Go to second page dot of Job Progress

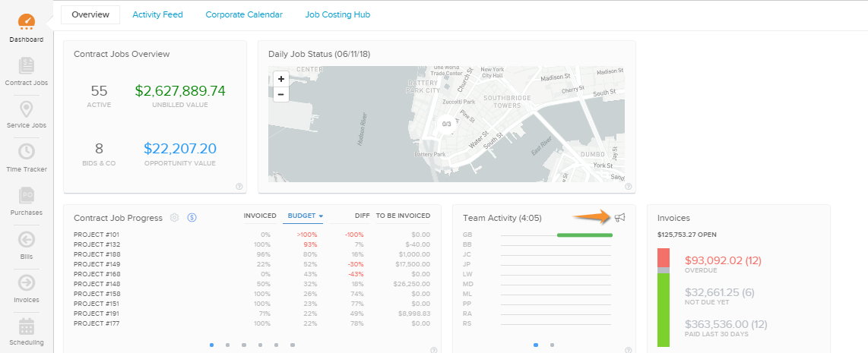pyautogui.click(x=227, y=345)
